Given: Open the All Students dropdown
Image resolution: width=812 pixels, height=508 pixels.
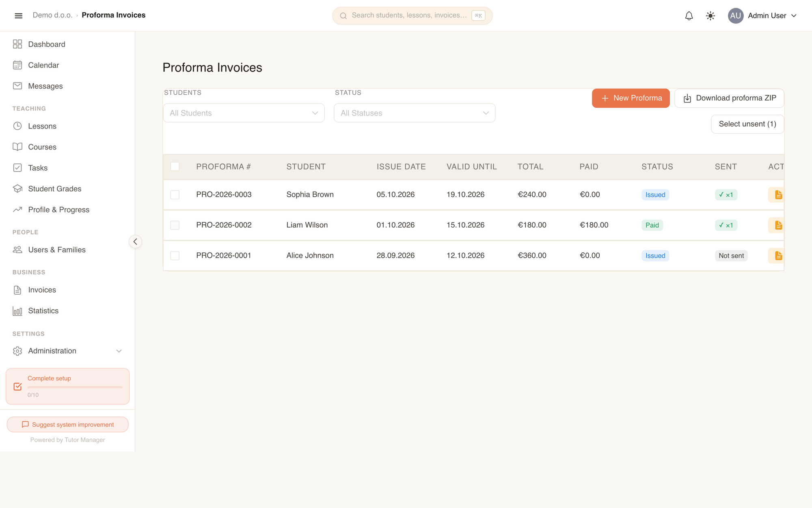Looking at the screenshot, I should 244,113.
